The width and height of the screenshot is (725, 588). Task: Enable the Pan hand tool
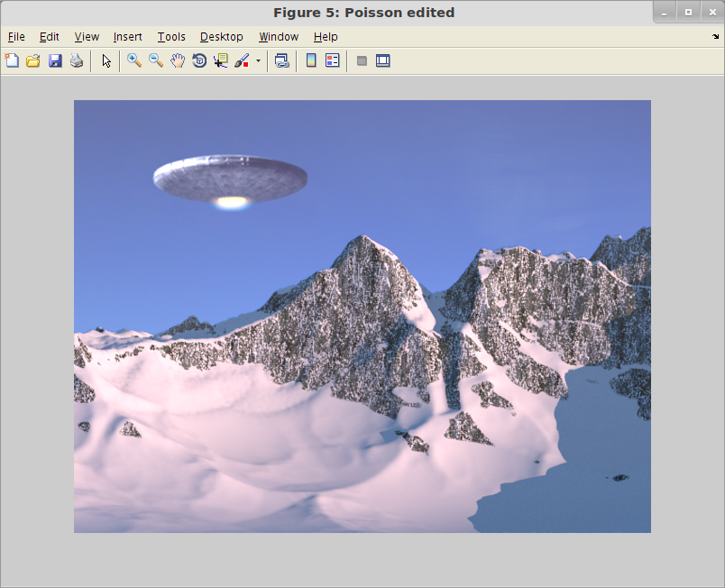(178, 60)
